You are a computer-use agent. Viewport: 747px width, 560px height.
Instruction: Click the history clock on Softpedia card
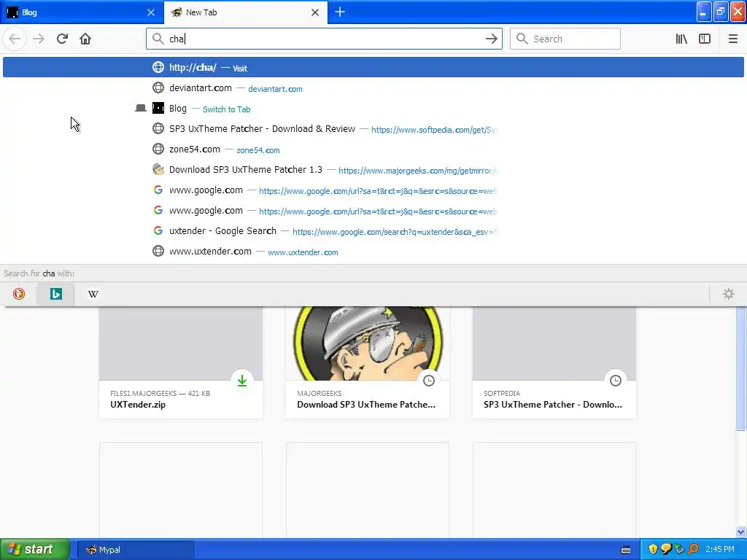(x=616, y=381)
